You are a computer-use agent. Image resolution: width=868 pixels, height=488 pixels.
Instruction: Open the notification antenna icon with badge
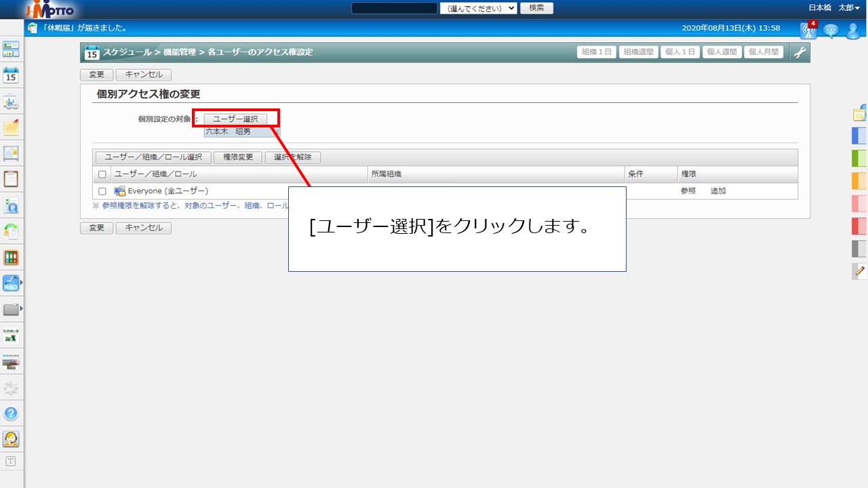pos(808,30)
